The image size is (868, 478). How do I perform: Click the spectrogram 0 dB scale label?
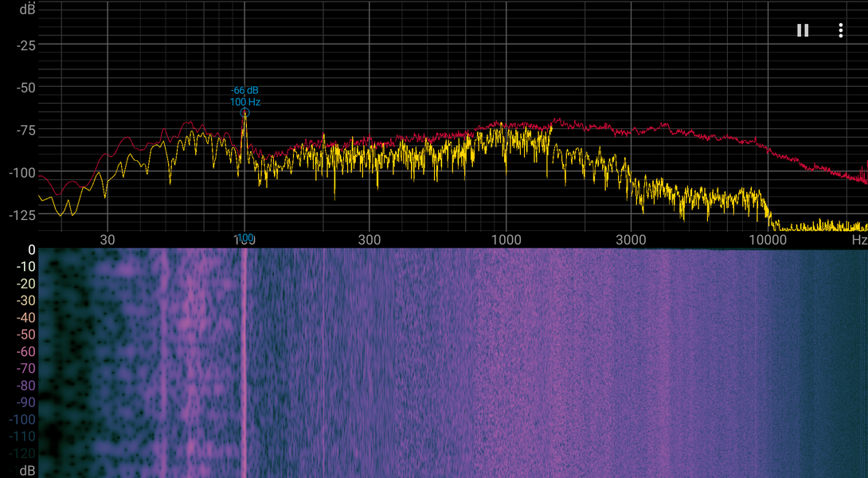(32, 250)
